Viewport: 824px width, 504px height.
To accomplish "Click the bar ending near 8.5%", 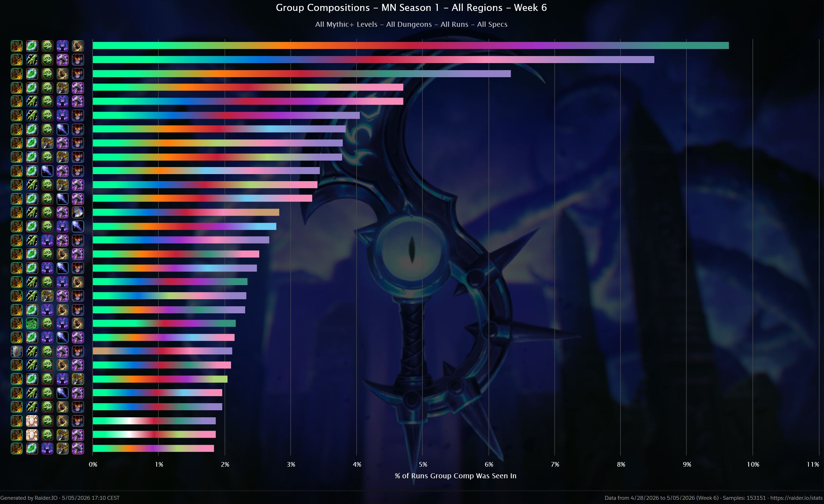I will point(374,60).
